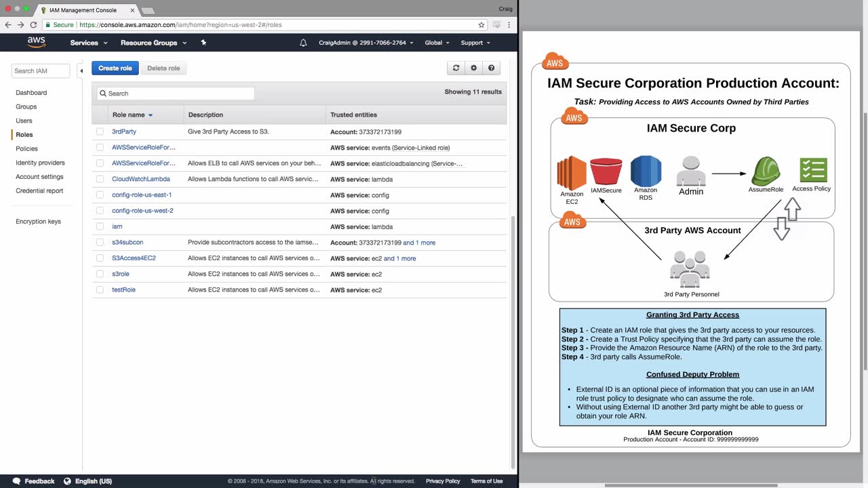Sort the table by Role name
Screen dimensions: 868x488
132,115
